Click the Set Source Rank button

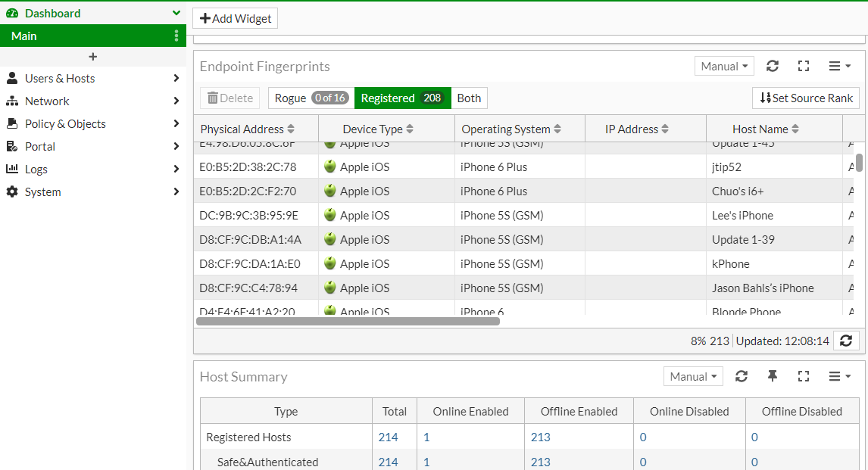click(x=806, y=98)
